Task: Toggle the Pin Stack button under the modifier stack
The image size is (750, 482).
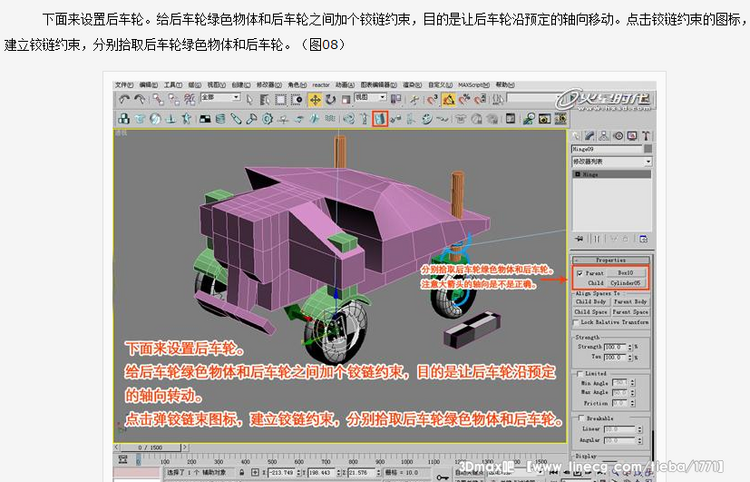Action: coord(579,238)
